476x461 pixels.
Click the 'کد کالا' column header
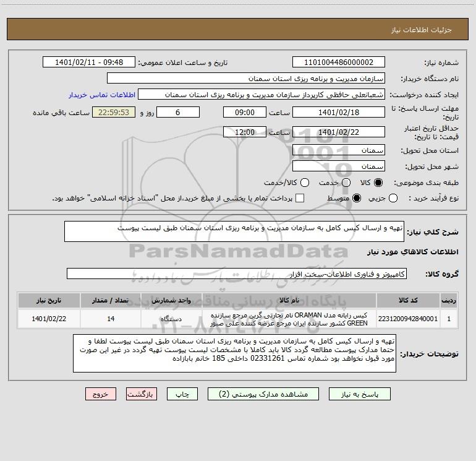408,300
